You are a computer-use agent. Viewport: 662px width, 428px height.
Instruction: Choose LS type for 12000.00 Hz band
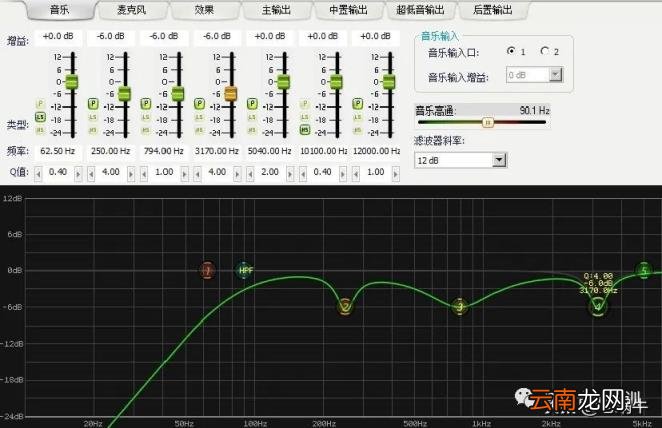point(358,117)
